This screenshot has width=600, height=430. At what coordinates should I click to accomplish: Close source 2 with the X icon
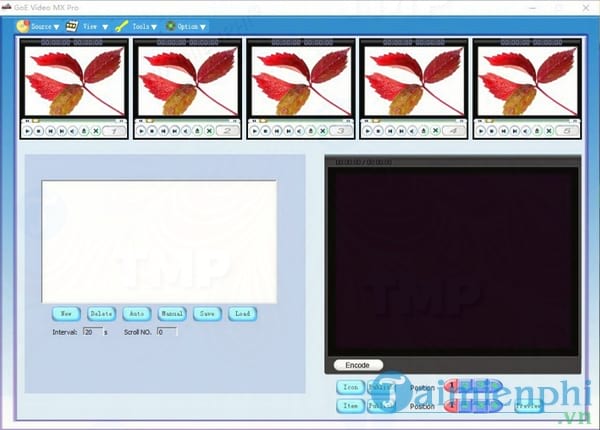[209, 131]
